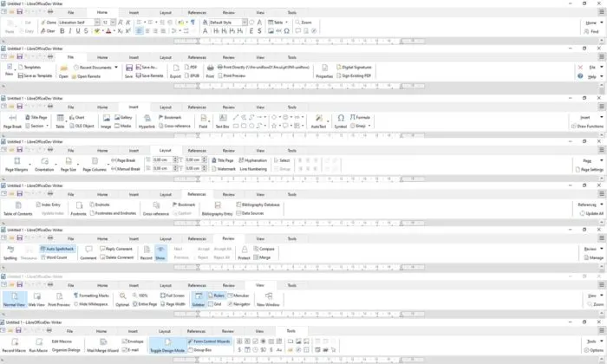Toggle Show tracked changes in Review ribbon
Screen dimensions: 607x364
160,253
